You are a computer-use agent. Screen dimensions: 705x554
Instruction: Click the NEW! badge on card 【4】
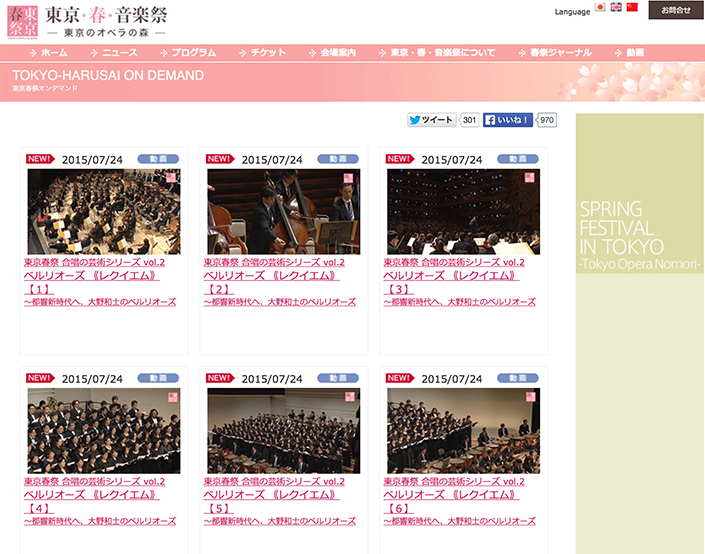pyautogui.click(x=40, y=378)
